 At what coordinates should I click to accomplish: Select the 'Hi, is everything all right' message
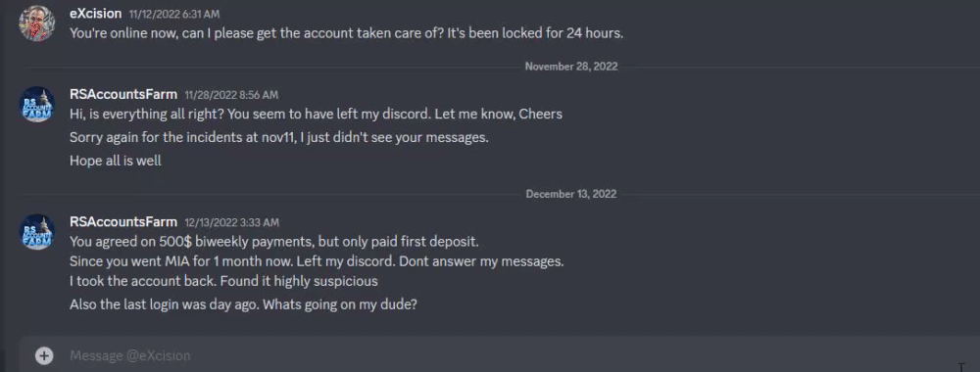(316, 115)
